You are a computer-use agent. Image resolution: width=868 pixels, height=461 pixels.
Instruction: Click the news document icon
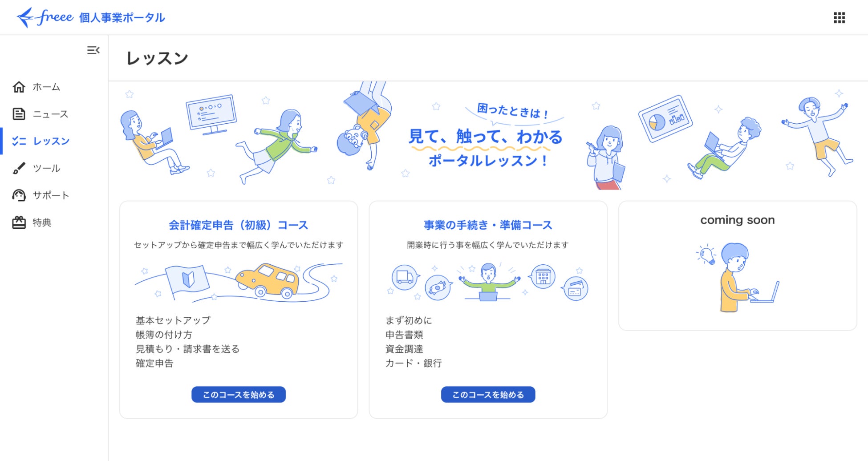click(19, 114)
